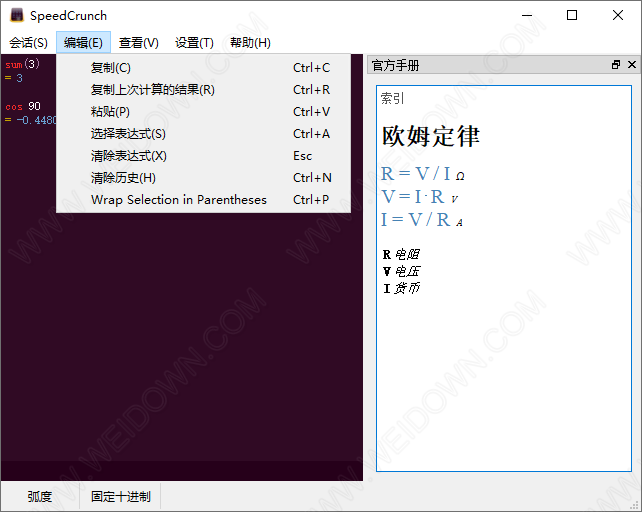
Task: Float the 官方手册 panel with undock icon
Action: pos(616,65)
